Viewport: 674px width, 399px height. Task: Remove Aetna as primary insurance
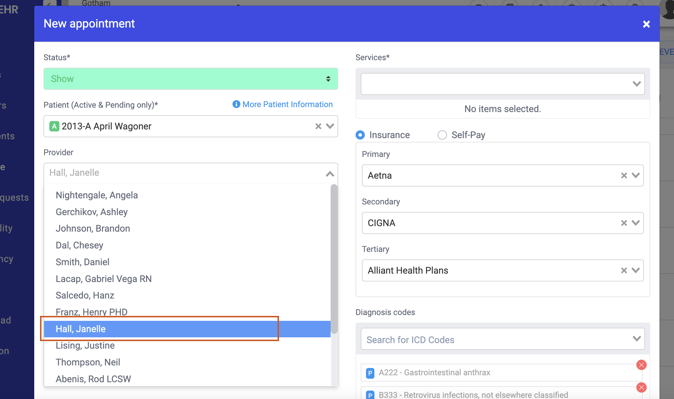click(x=624, y=175)
